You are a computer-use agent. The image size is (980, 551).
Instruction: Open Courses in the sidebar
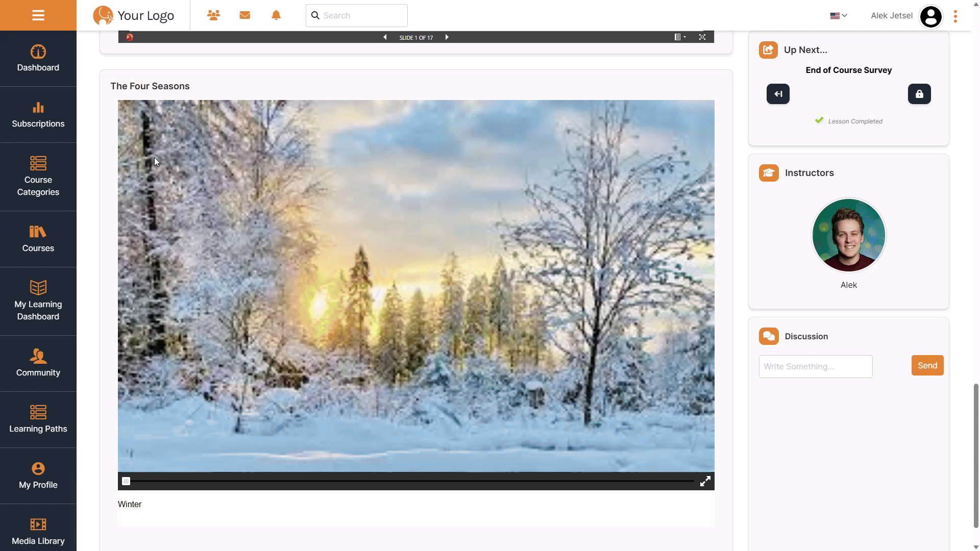pos(38,239)
